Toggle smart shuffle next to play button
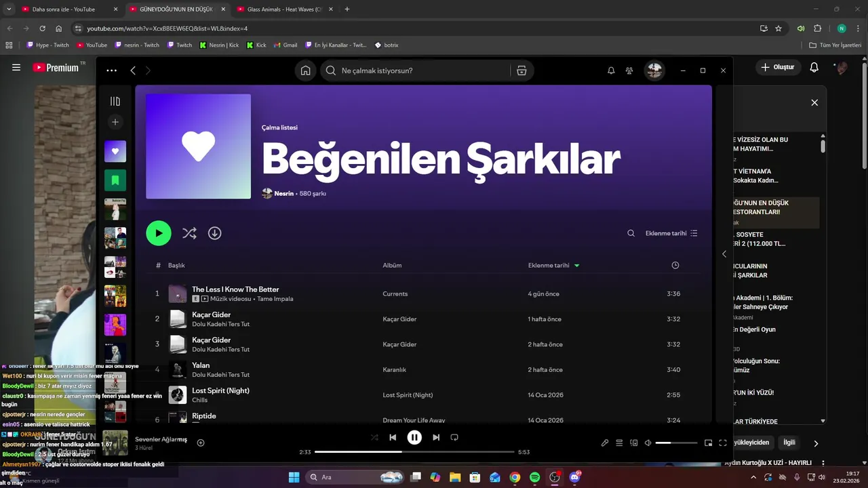 point(189,233)
